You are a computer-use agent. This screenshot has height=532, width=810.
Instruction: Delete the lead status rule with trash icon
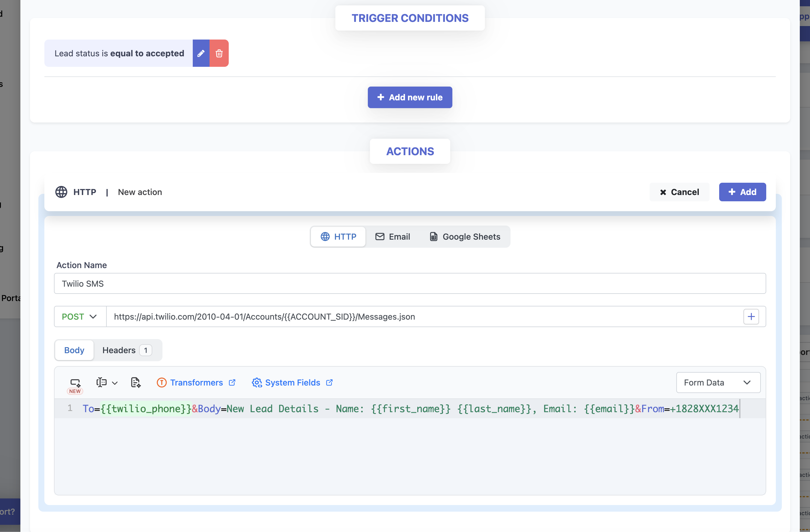coord(219,53)
